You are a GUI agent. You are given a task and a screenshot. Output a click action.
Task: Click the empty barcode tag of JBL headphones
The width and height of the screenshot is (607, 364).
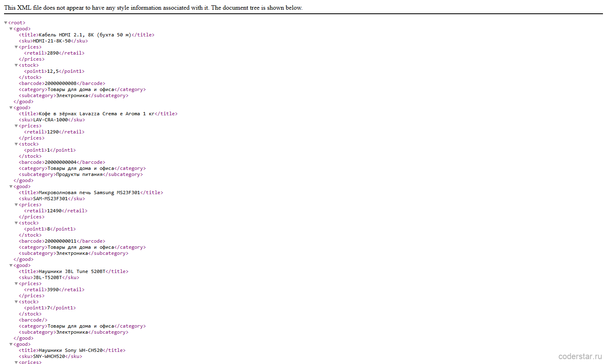tap(33, 320)
